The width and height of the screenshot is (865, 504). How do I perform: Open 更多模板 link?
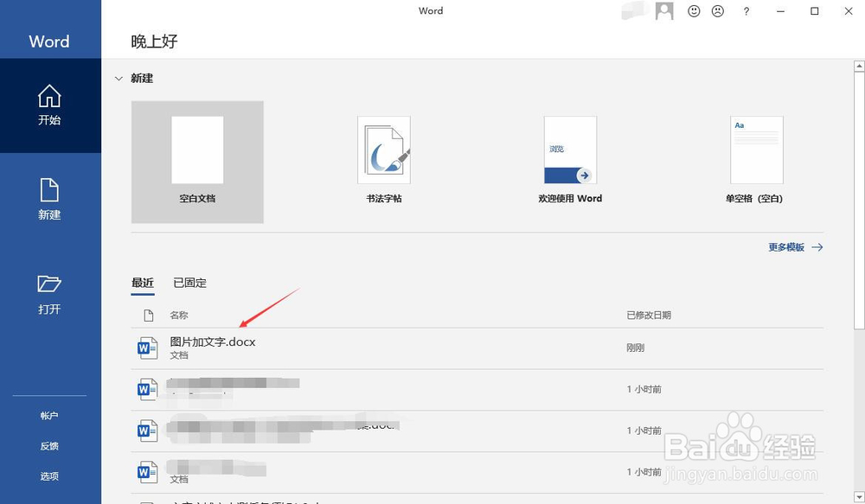tap(796, 247)
